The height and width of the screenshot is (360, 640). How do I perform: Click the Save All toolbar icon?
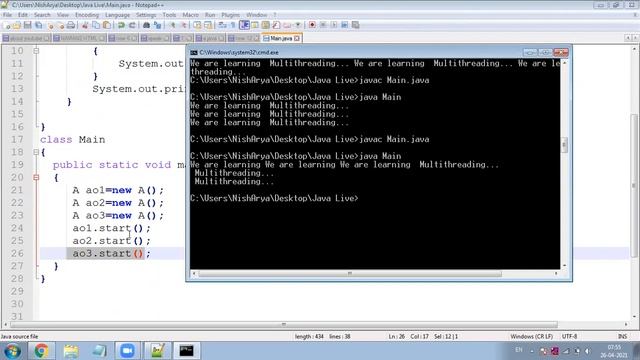coord(38,25)
